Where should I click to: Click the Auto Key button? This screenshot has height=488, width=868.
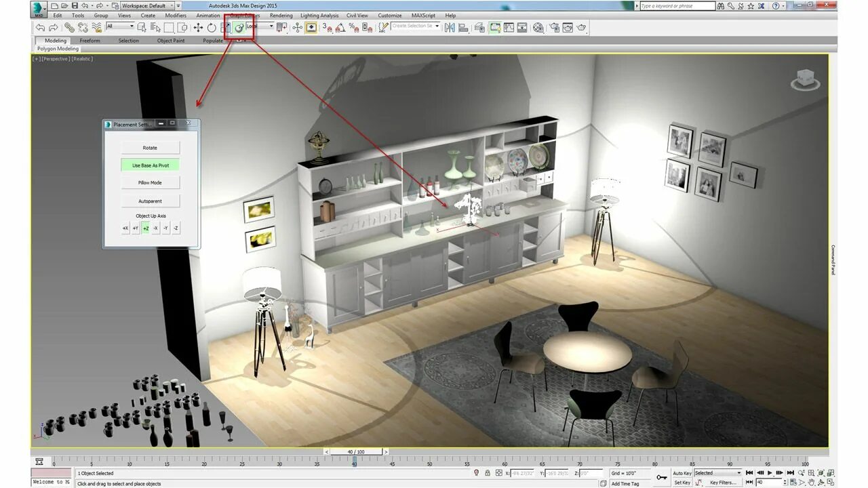point(682,473)
